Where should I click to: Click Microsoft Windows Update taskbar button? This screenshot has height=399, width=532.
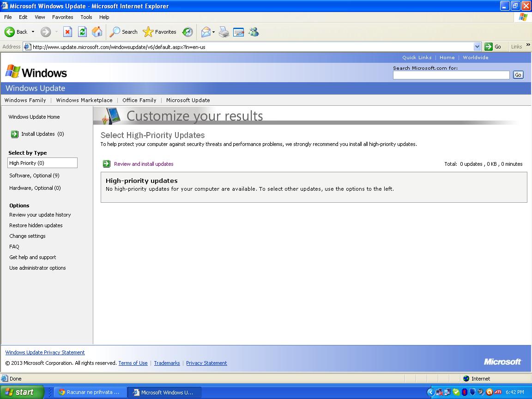[165, 392]
